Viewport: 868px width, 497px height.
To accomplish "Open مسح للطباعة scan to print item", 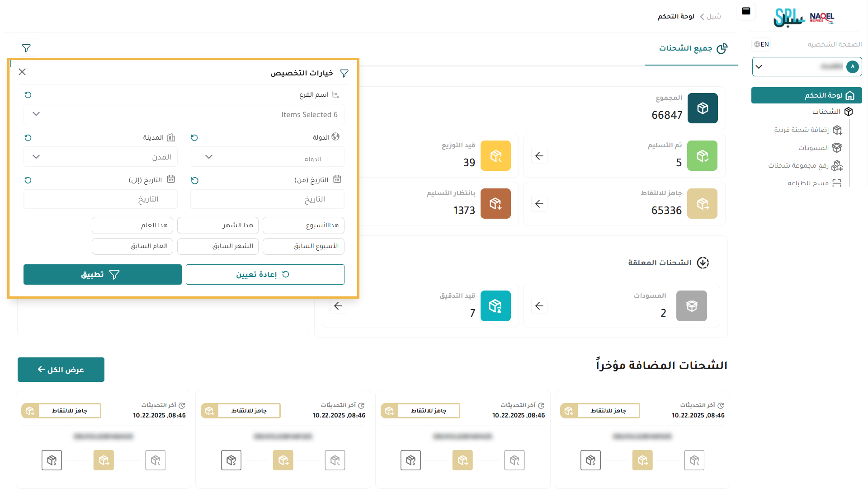I will [815, 183].
